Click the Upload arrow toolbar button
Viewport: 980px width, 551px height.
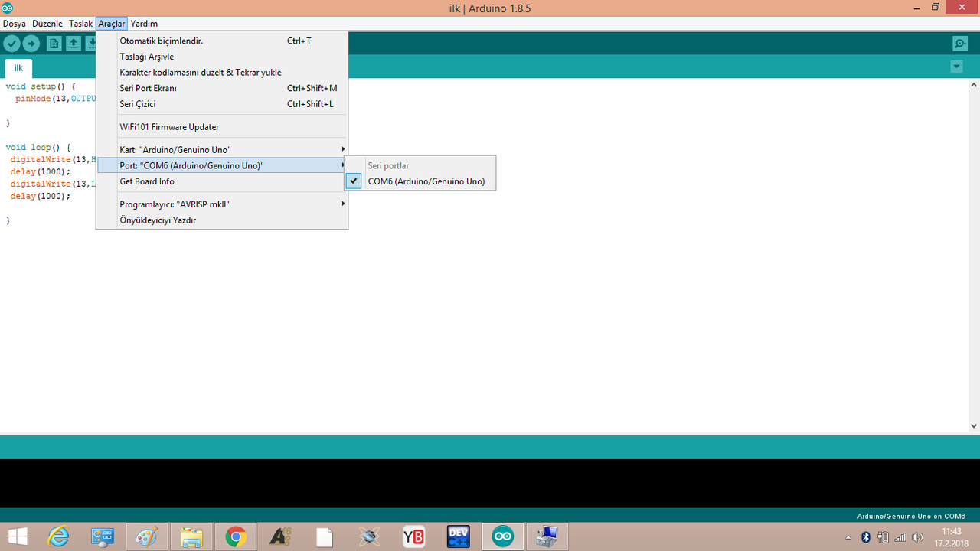(x=31, y=44)
